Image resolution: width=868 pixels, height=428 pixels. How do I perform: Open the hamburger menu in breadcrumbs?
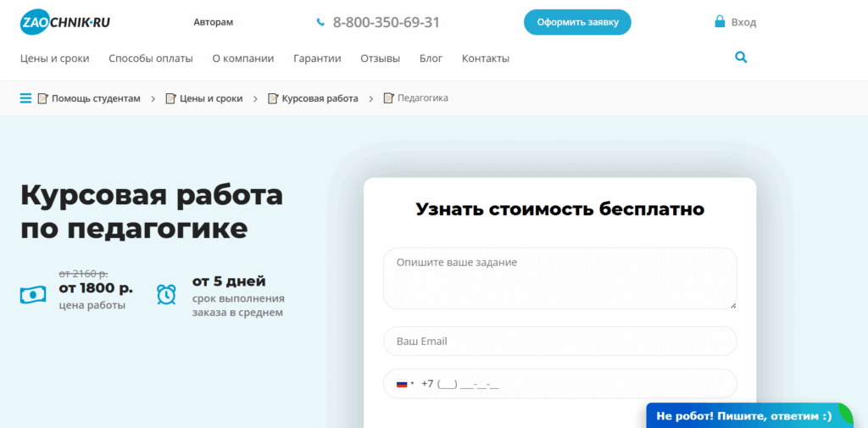click(x=25, y=98)
